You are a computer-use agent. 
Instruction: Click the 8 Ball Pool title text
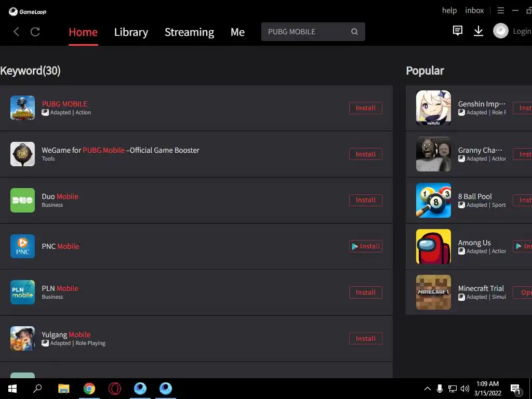point(475,196)
